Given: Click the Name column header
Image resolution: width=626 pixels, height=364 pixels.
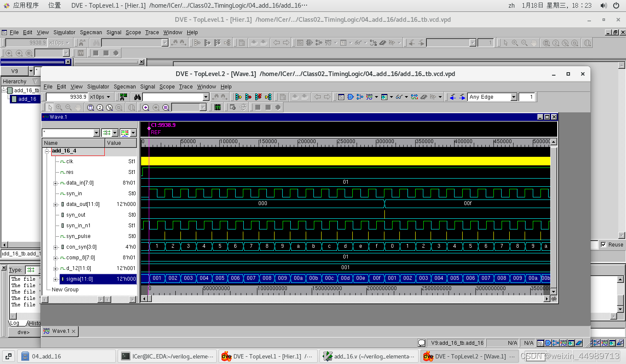Looking at the screenshot, I should point(74,143).
